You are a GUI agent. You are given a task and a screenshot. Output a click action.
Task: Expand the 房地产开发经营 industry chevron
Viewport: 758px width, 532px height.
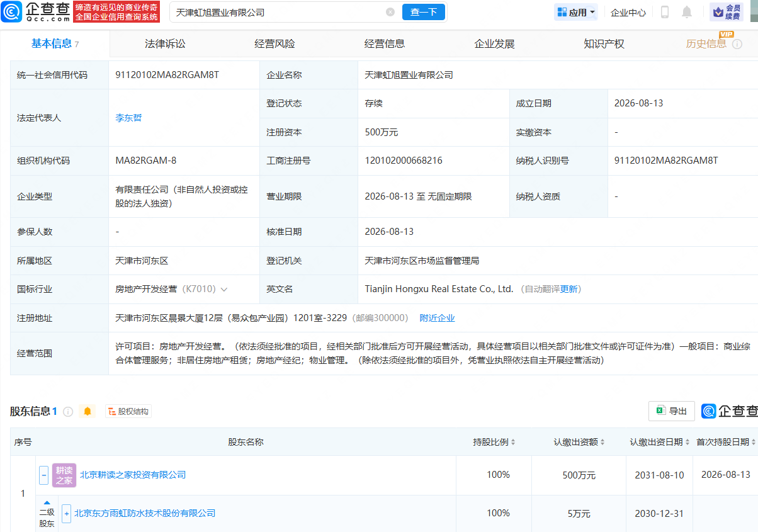(x=224, y=290)
